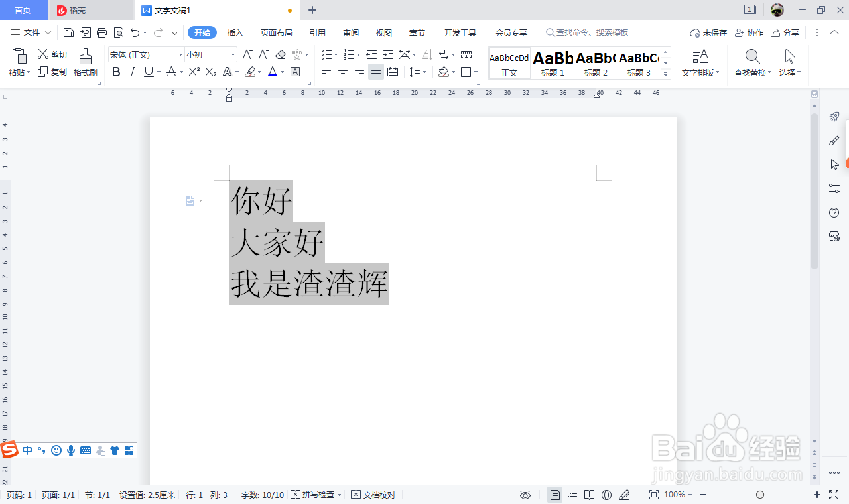
Task: Apply the 标题 1 style
Action: 552,63
